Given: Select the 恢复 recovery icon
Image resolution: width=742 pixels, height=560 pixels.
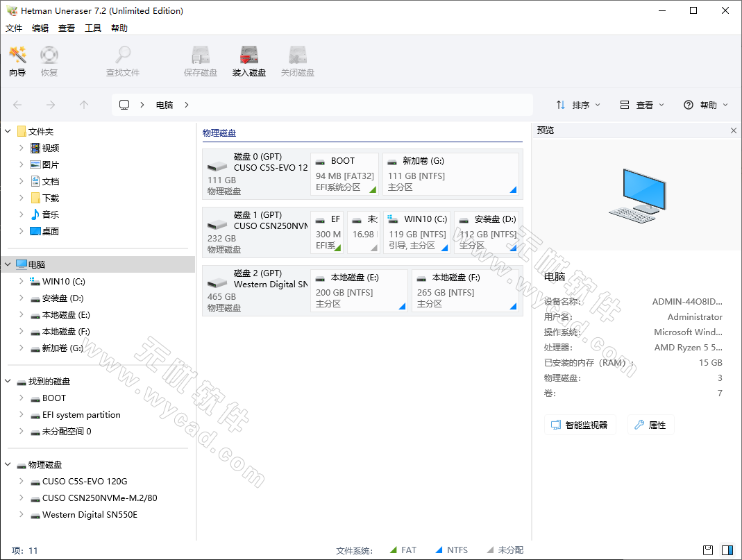Looking at the screenshot, I should point(49,60).
